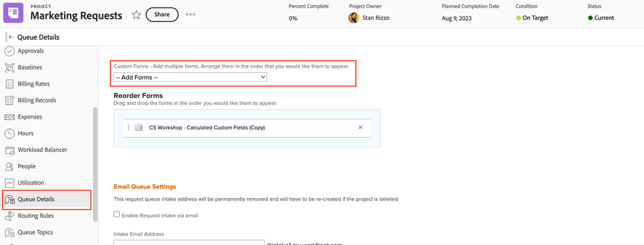
Task: Click the Share button
Action: coord(162,14)
